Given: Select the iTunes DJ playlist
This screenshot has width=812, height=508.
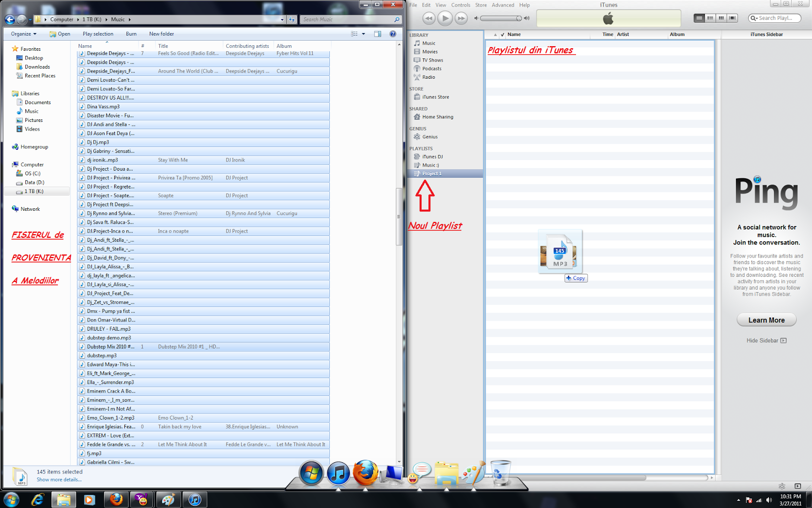Looking at the screenshot, I should click(432, 156).
